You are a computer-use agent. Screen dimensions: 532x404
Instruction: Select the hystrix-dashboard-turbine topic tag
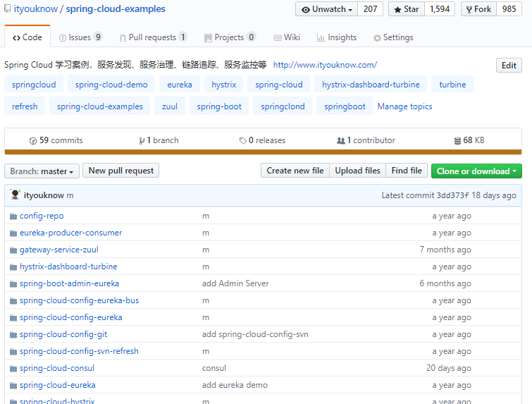point(371,84)
